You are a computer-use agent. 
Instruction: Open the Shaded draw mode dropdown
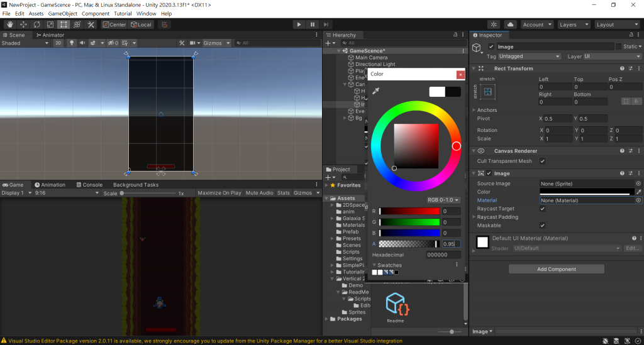click(25, 43)
